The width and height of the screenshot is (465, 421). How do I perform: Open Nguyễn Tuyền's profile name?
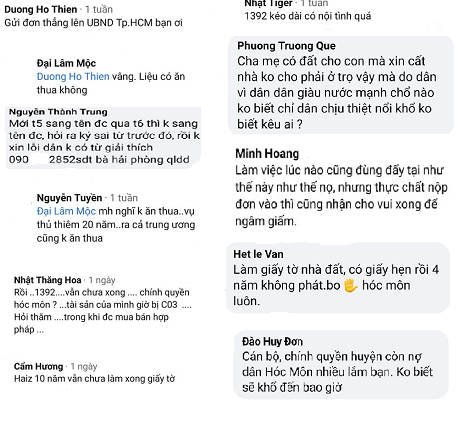coord(69,198)
